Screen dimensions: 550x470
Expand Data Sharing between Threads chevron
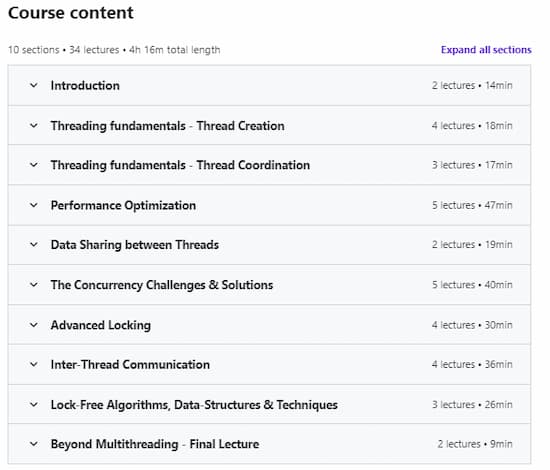(x=34, y=244)
